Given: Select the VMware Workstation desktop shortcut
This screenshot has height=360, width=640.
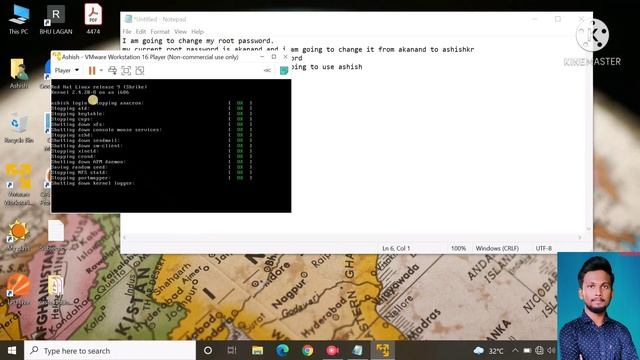Looking at the screenshot, I should point(19,184).
